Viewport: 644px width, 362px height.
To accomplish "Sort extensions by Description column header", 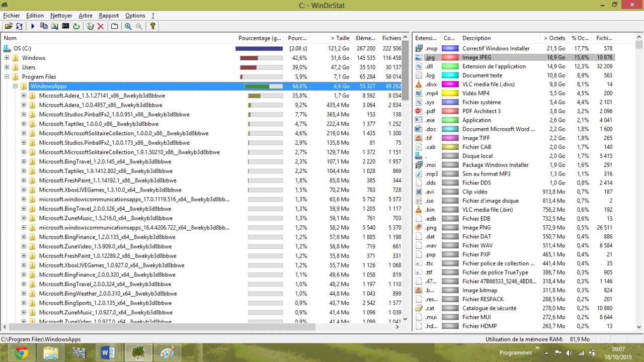I will pyautogui.click(x=500, y=38).
